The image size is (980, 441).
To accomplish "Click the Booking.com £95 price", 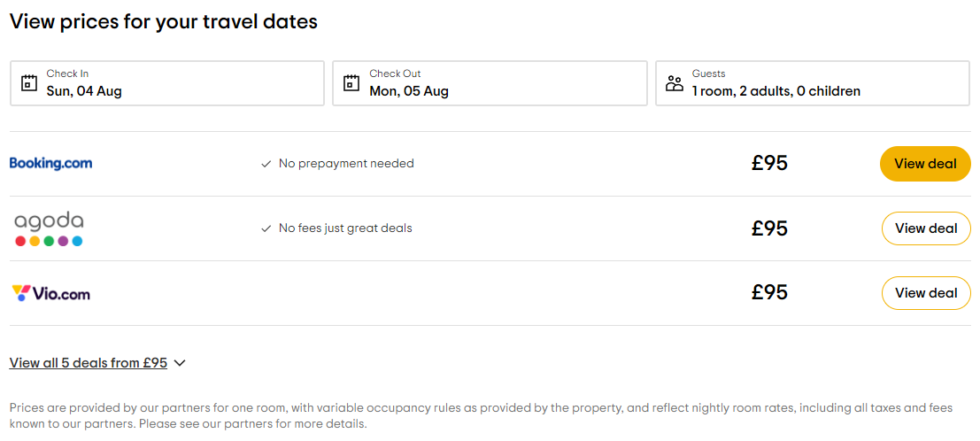I will pyautogui.click(x=769, y=164).
